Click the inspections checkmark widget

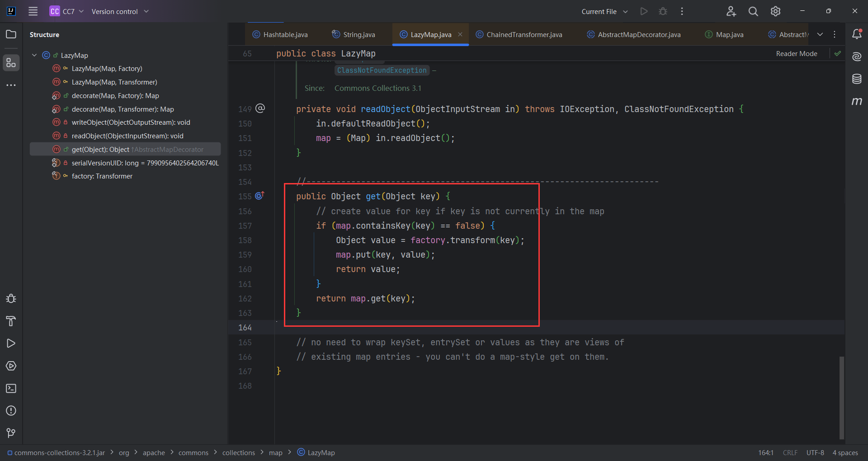(838, 53)
